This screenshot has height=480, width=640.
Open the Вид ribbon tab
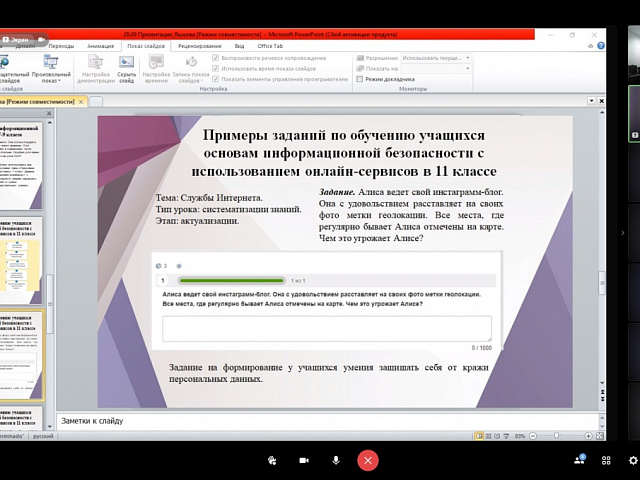[x=239, y=45]
